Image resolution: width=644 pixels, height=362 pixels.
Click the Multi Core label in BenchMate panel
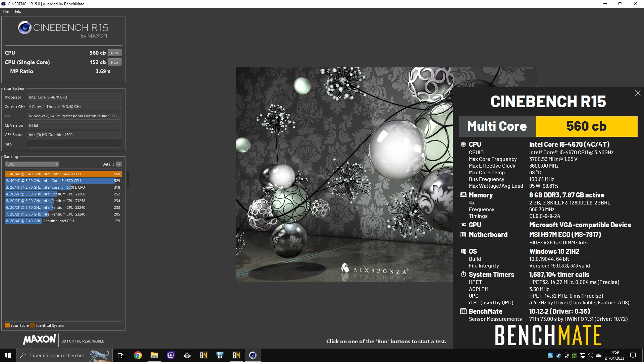(497, 126)
